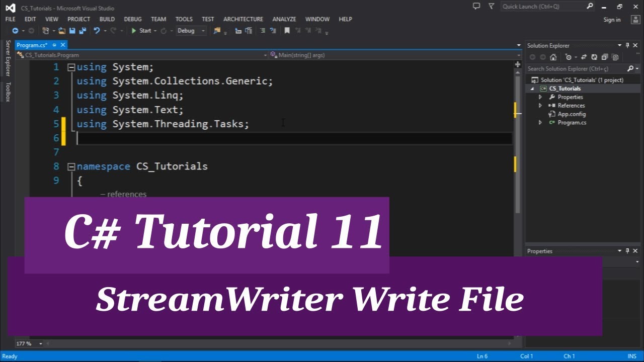Click the Collapse All icon in Solution Explorer

[x=605, y=57]
